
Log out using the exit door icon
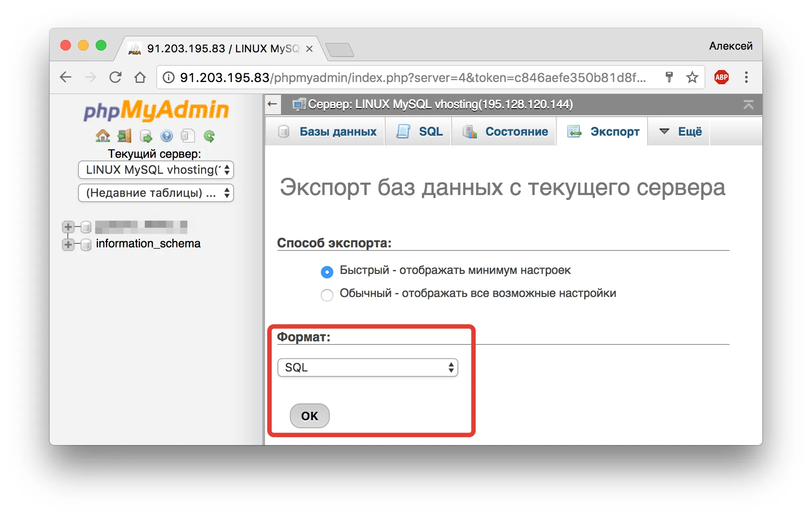coord(124,136)
